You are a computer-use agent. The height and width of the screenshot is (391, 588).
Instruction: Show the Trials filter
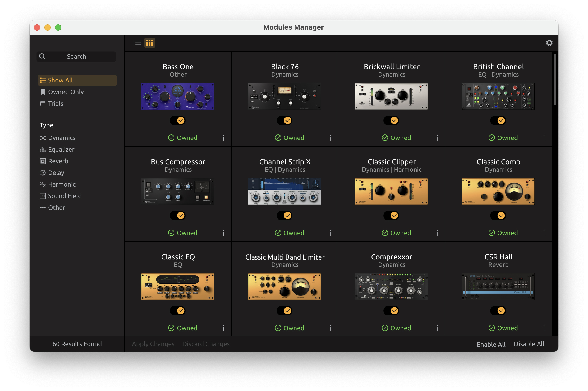[56, 104]
